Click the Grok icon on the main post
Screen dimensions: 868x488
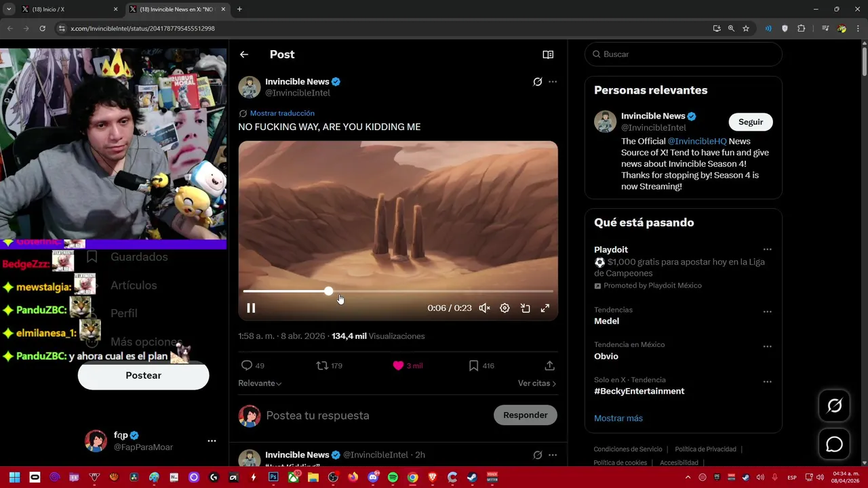(x=537, y=82)
